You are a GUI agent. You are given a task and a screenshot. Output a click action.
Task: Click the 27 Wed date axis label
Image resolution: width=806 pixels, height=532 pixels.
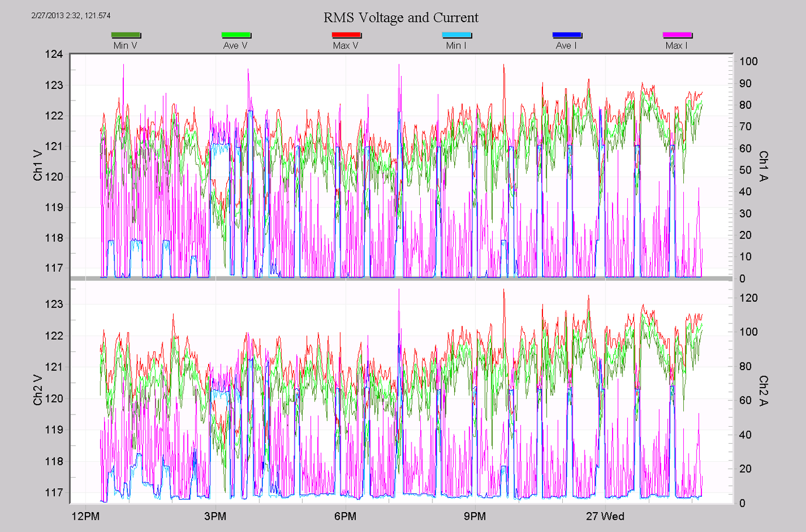coord(605,516)
